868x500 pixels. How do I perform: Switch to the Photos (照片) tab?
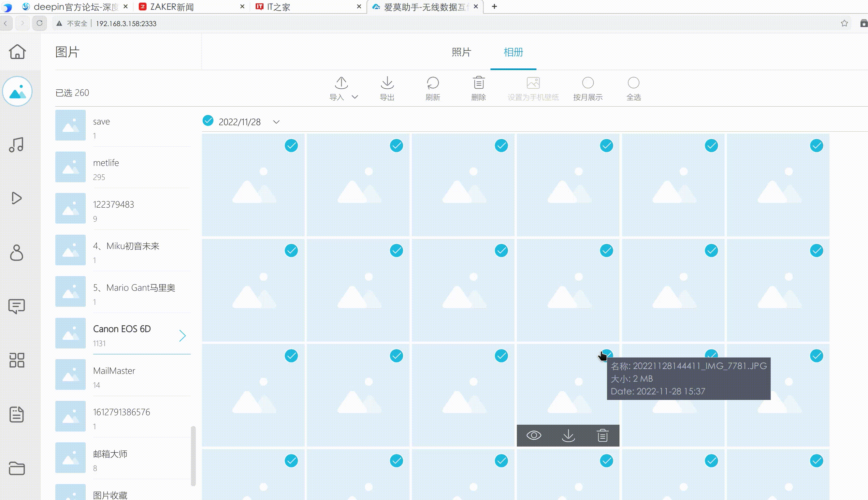461,52
